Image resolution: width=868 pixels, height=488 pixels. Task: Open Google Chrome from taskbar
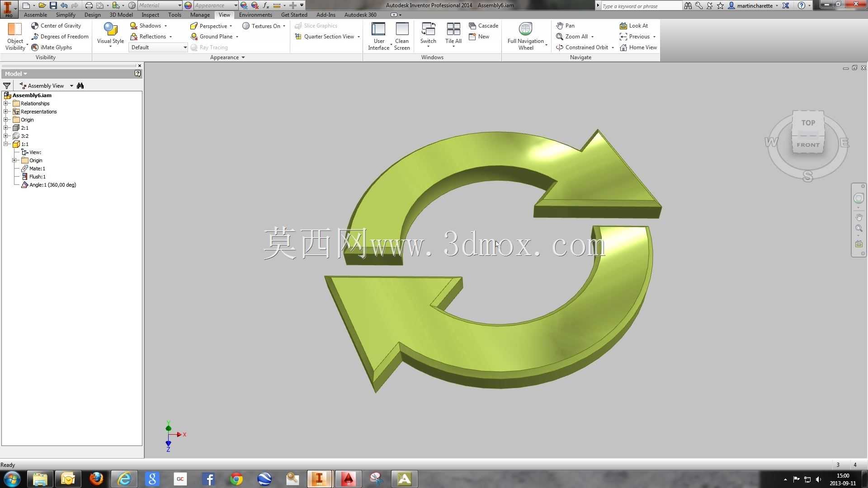[236, 479]
